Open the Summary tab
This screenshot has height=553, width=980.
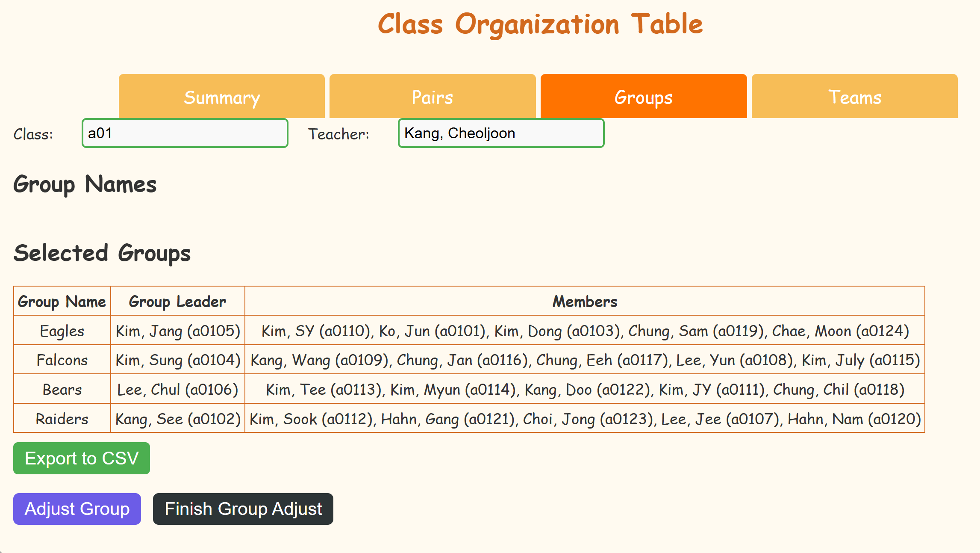221,97
